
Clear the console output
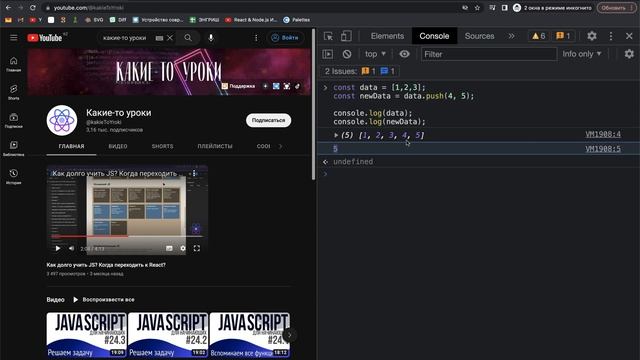tap(347, 54)
